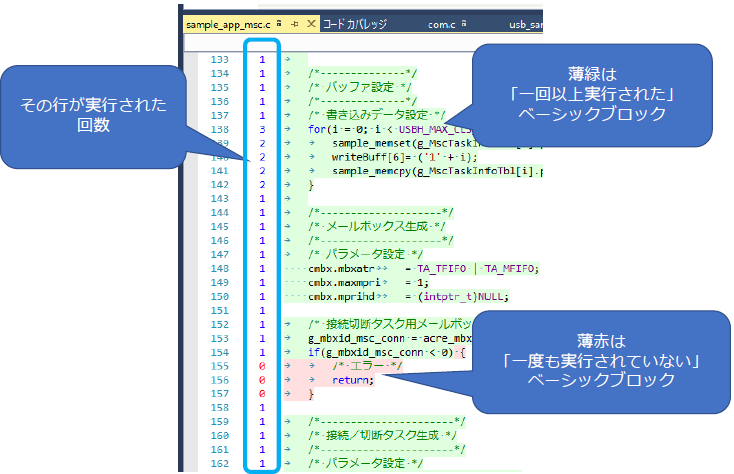Close the sample_app_msc.c tab
734x474 pixels.
tap(312, 23)
